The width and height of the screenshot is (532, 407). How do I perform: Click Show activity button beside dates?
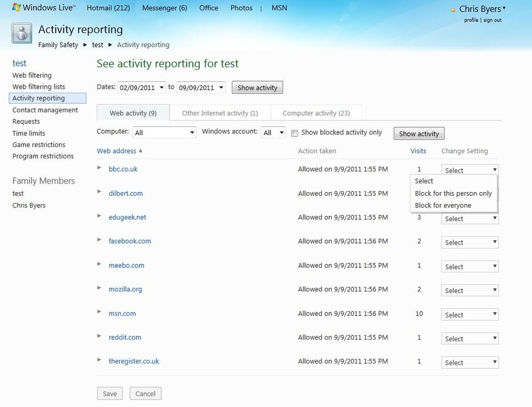pos(257,87)
